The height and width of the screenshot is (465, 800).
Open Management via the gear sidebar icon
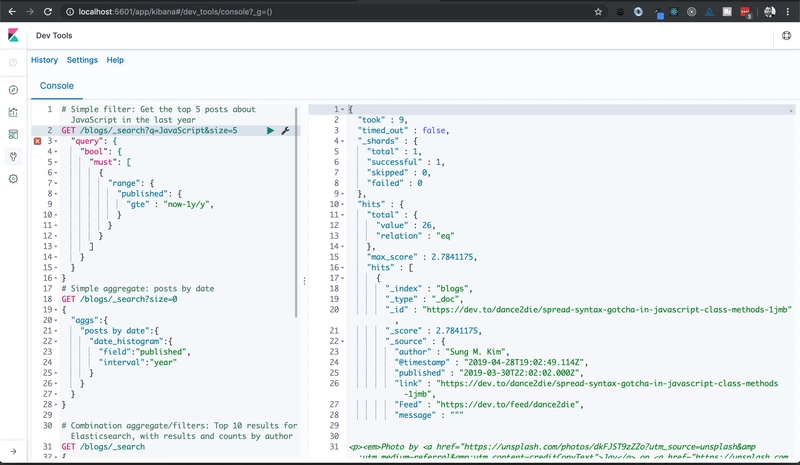13,178
